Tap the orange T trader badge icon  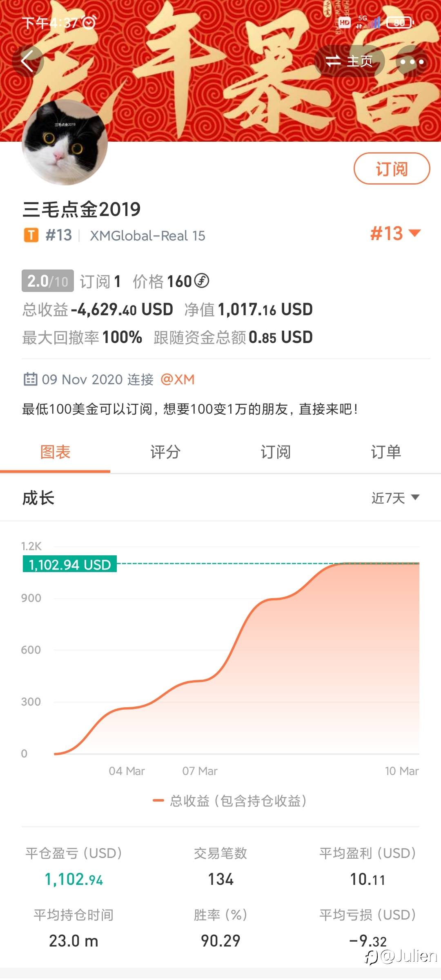(31, 235)
